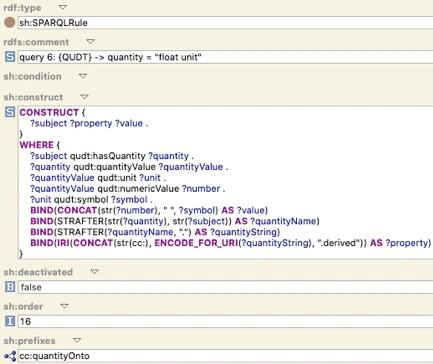Open the rdfs:comment property dropdown arrow
This screenshot has width=433, height=364.
(90, 42)
